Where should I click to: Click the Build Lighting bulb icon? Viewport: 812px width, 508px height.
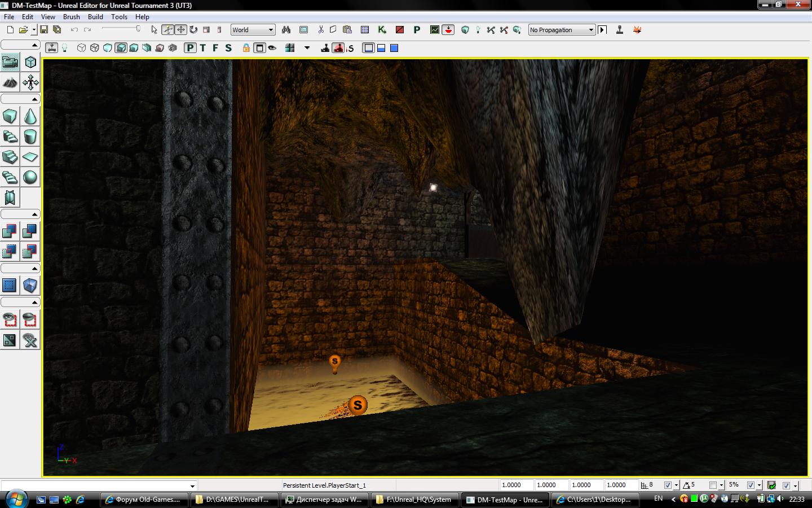pos(478,30)
